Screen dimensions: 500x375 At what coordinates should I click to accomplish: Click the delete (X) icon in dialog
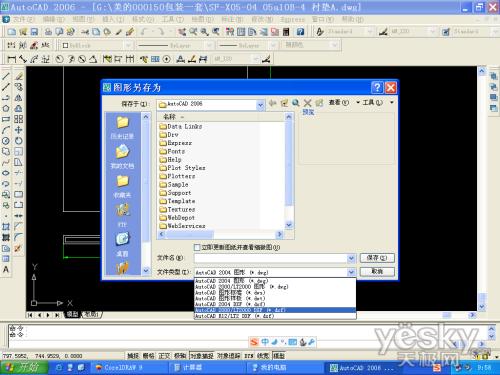(x=307, y=103)
